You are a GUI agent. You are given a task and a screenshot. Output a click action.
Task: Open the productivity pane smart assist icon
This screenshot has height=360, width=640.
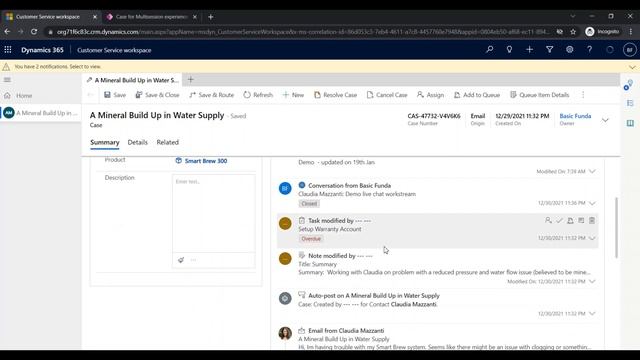628,85
